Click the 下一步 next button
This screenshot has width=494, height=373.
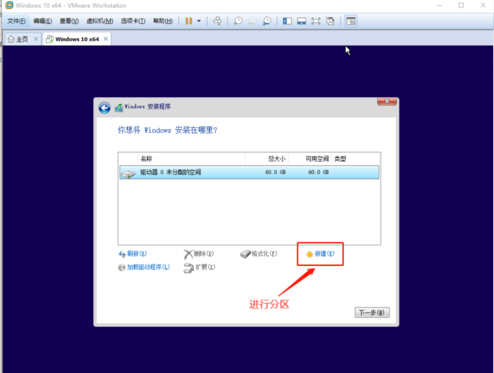coord(372,313)
